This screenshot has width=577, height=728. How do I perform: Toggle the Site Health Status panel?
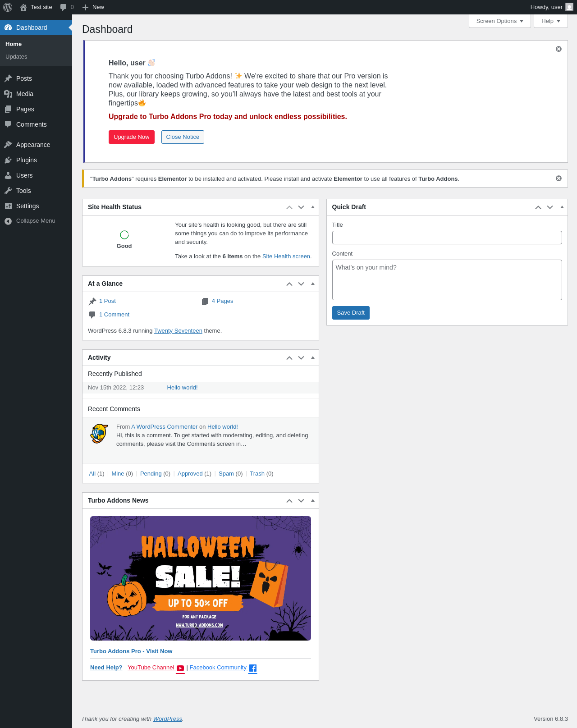click(x=313, y=207)
